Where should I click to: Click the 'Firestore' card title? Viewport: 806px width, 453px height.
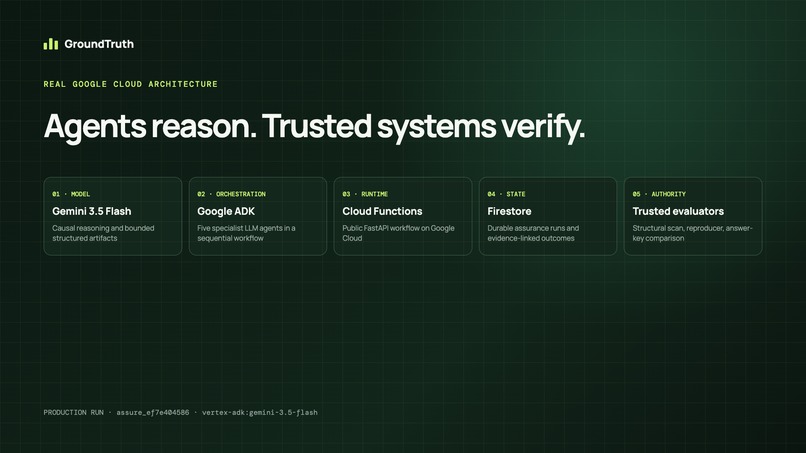click(x=509, y=211)
